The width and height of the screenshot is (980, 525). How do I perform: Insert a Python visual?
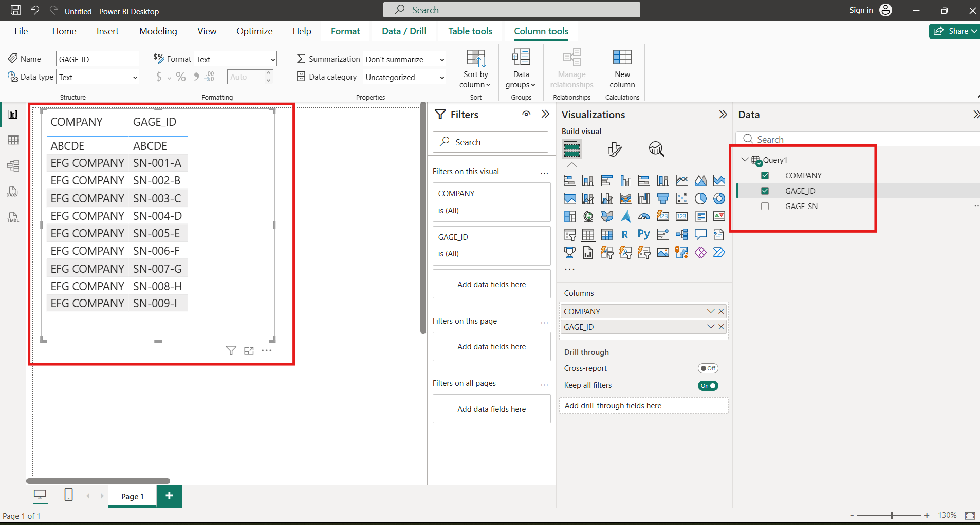point(644,235)
